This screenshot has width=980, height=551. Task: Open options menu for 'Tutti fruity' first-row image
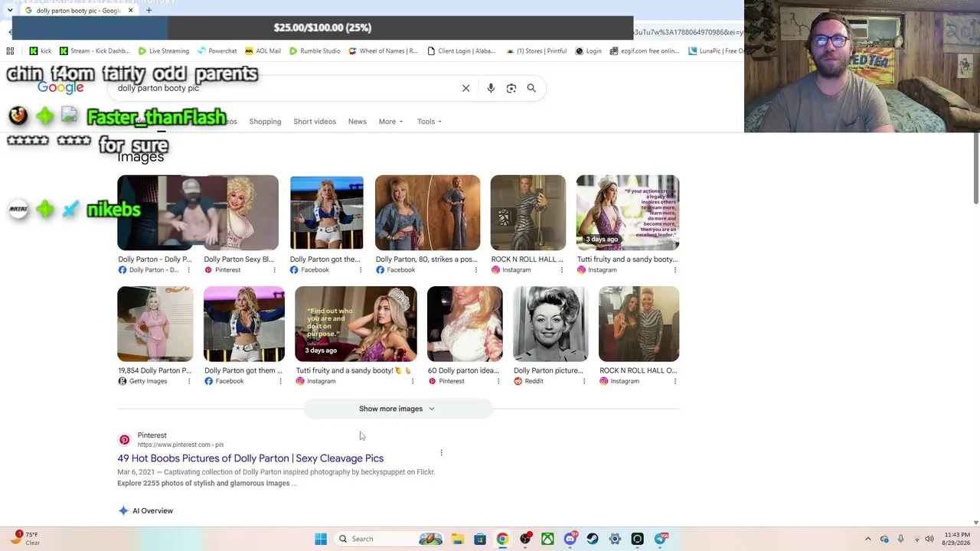tap(675, 270)
